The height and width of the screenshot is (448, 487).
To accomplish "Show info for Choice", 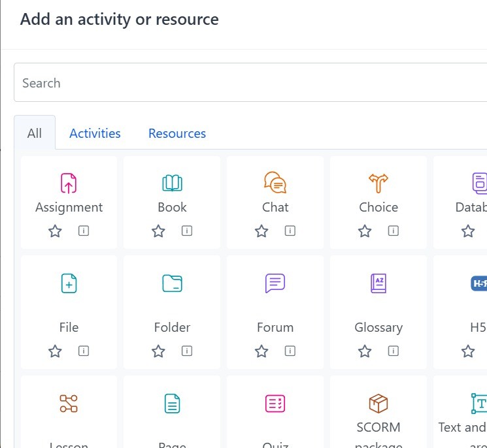I will (394, 231).
